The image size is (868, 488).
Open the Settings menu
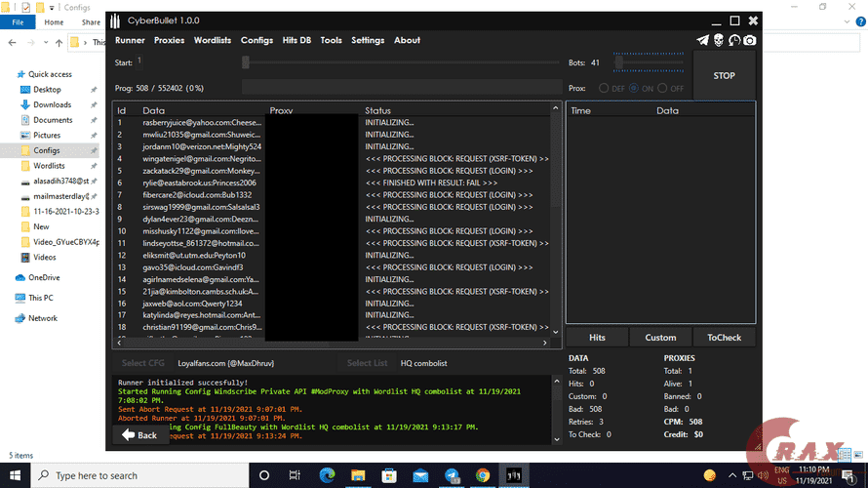click(x=367, y=40)
